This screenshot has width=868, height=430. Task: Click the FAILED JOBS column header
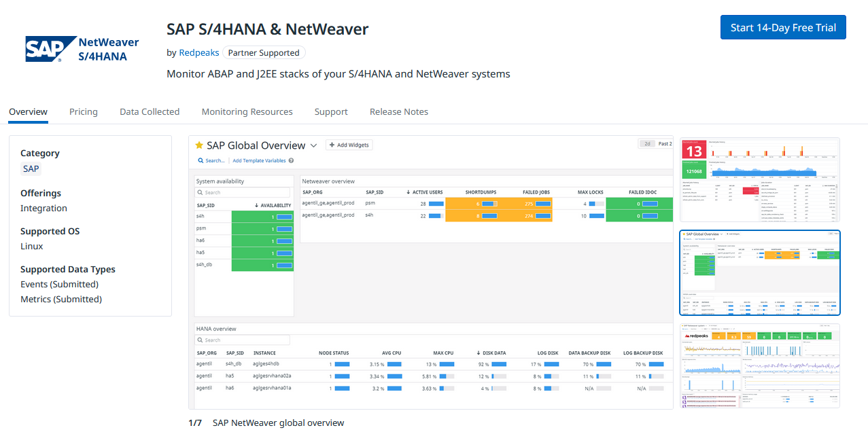point(536,192)
